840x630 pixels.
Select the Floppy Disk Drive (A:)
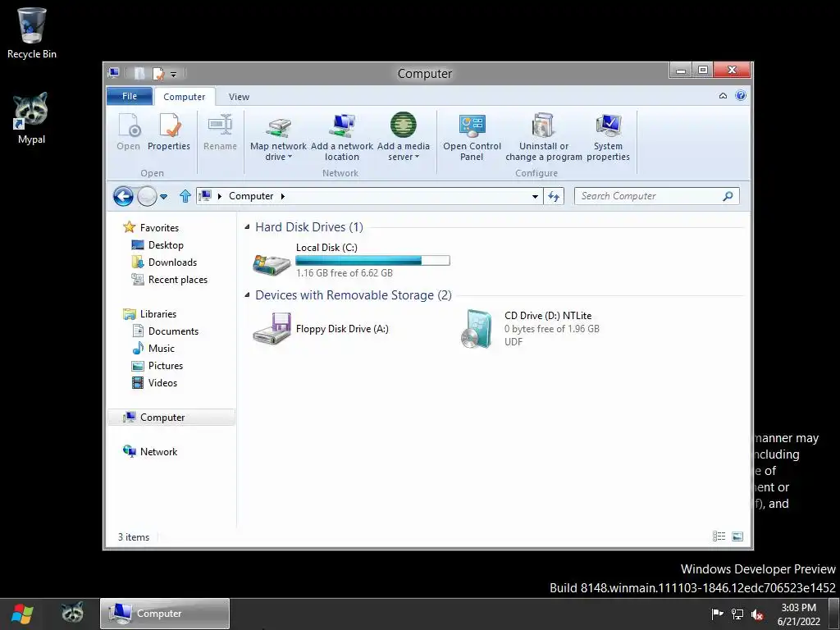point(322,329)
